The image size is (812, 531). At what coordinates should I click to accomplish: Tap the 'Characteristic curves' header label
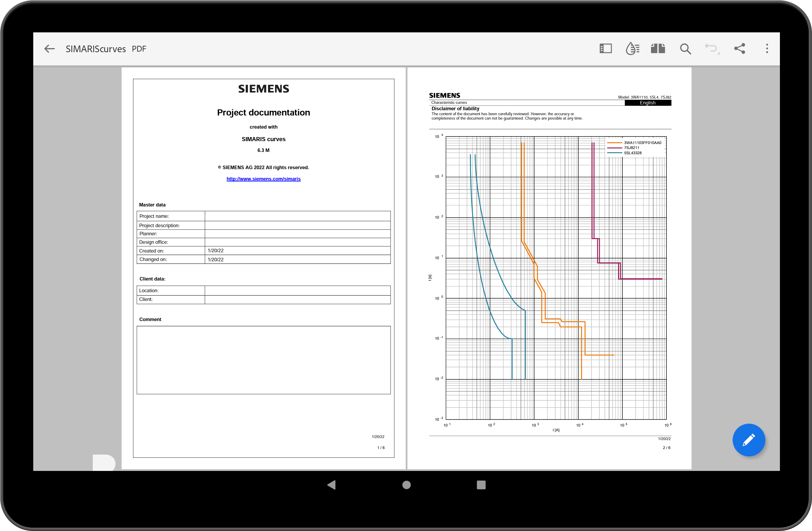449,102
